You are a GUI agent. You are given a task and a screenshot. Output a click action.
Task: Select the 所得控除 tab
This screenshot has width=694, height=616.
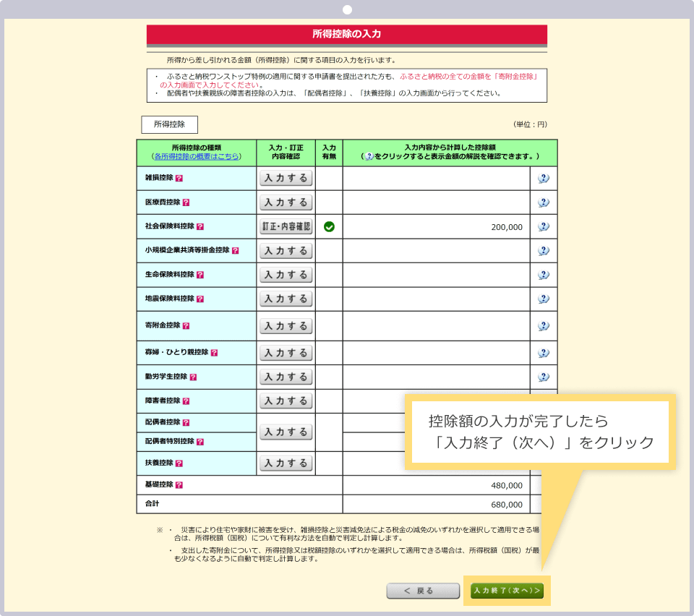169,124
